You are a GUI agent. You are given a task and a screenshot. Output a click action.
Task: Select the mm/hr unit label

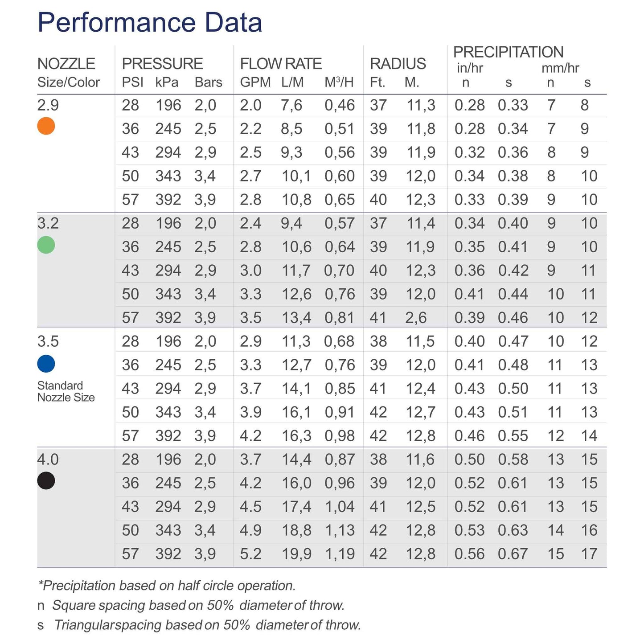coord(560,68)
